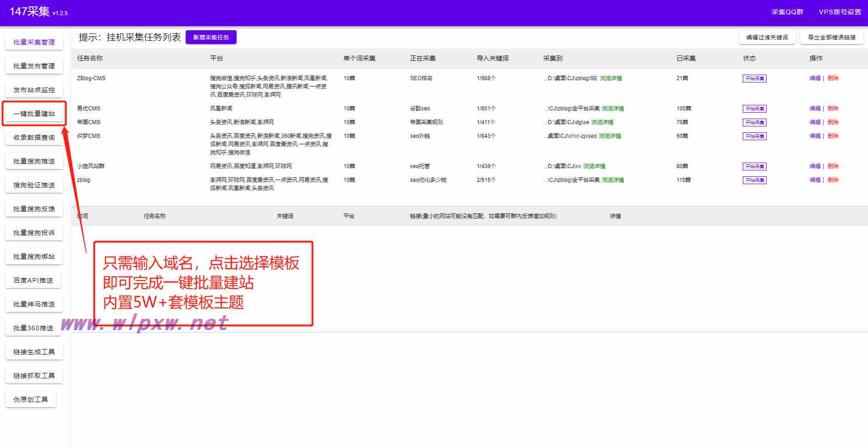This screenshot has width=868, height=448.
Task: Click the 已采集 column header
Action: pyautogui.click(x=686, y=58)
